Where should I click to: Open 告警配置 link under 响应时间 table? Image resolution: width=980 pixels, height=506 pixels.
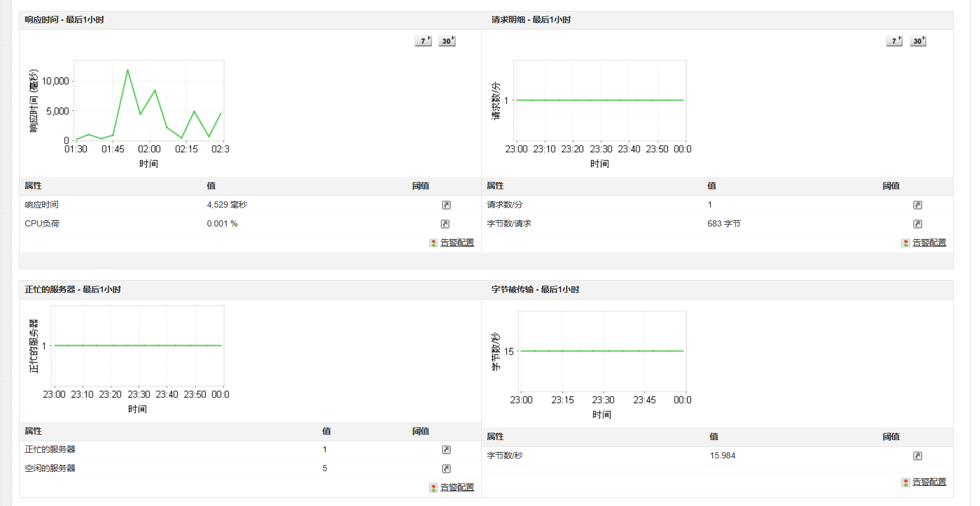point(457,242)
